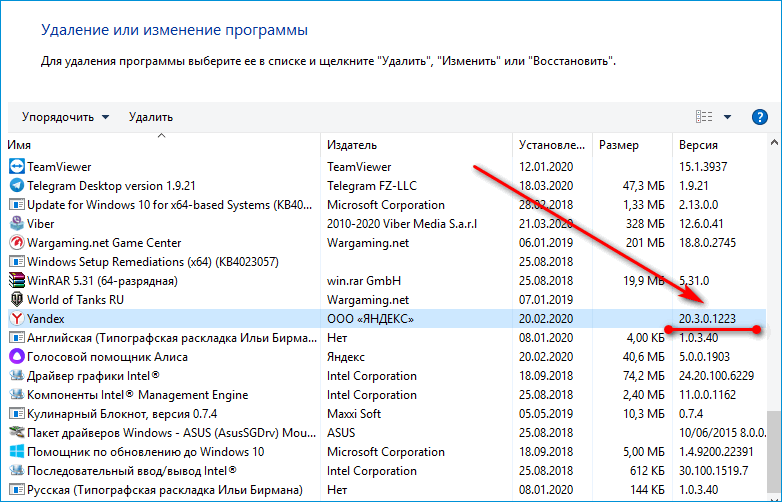The image size is (782, 502).
Task: Open the help question mark button
Action: [x=762, y=117]
